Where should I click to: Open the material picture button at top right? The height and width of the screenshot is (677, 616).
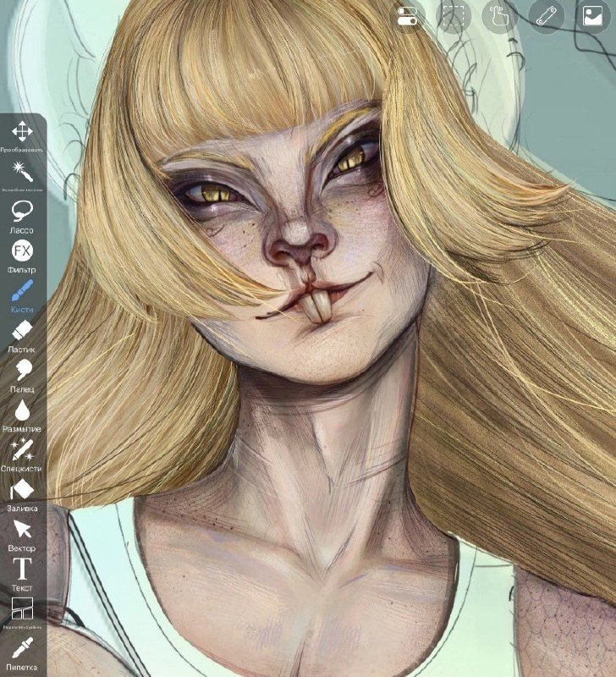592,16
